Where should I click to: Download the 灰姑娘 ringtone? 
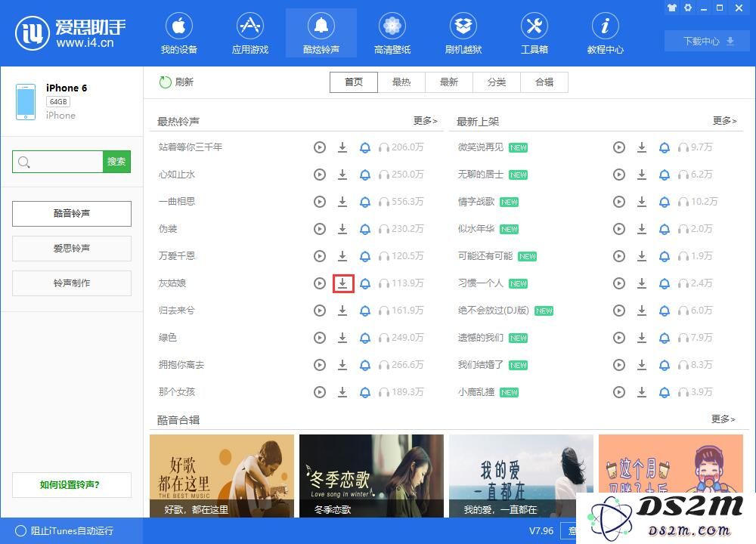[342, 283]
